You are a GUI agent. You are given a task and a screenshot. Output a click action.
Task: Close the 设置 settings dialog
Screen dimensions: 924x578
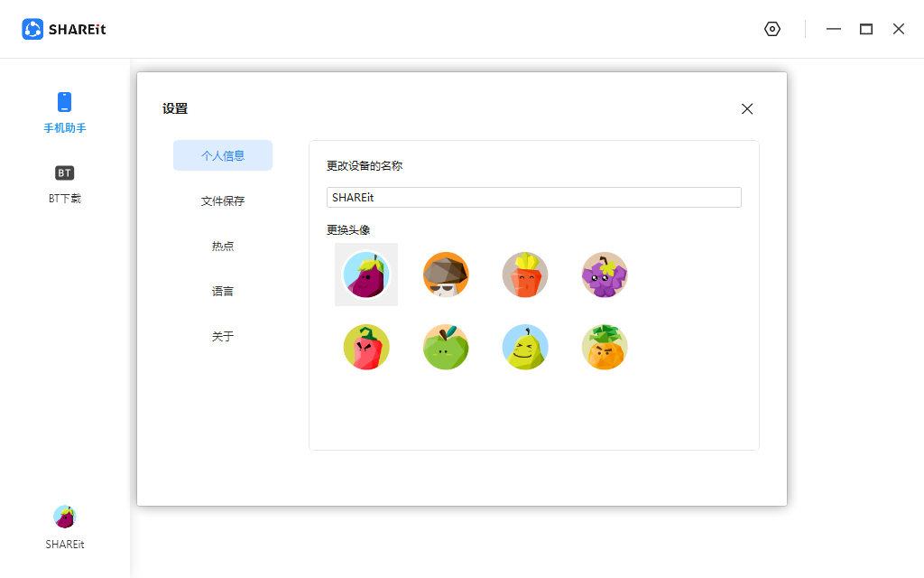[747, 108]
